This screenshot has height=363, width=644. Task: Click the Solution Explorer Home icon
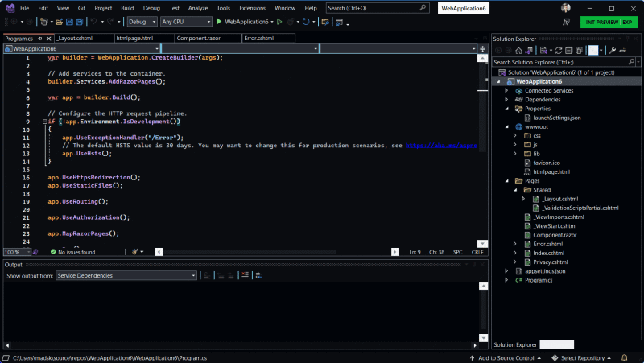pyautogui.click(x=518, y=50)
